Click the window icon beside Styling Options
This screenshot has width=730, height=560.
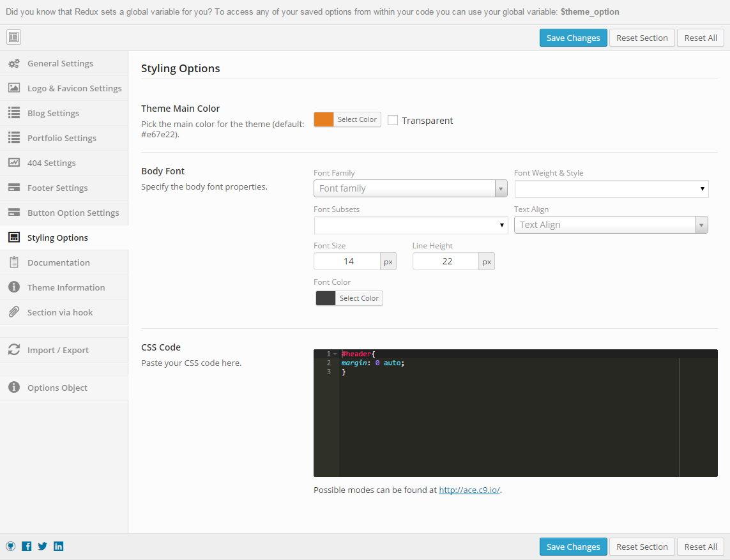[14, 237]
